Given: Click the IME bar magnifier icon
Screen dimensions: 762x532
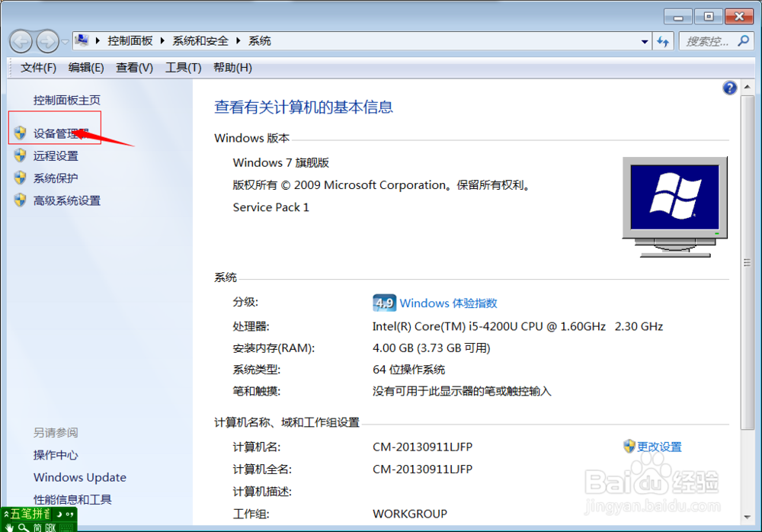Looking at the screenshot, I should [x=23, y=527].
